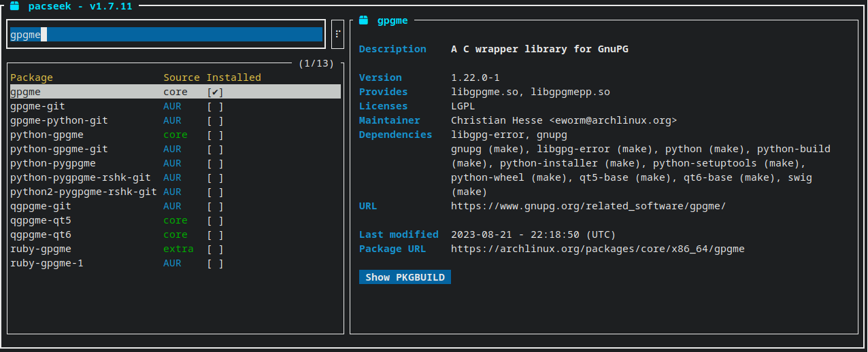The image size is (868, 352).
Task: Click the (1/13) result counter
Action: coord(316,63)
